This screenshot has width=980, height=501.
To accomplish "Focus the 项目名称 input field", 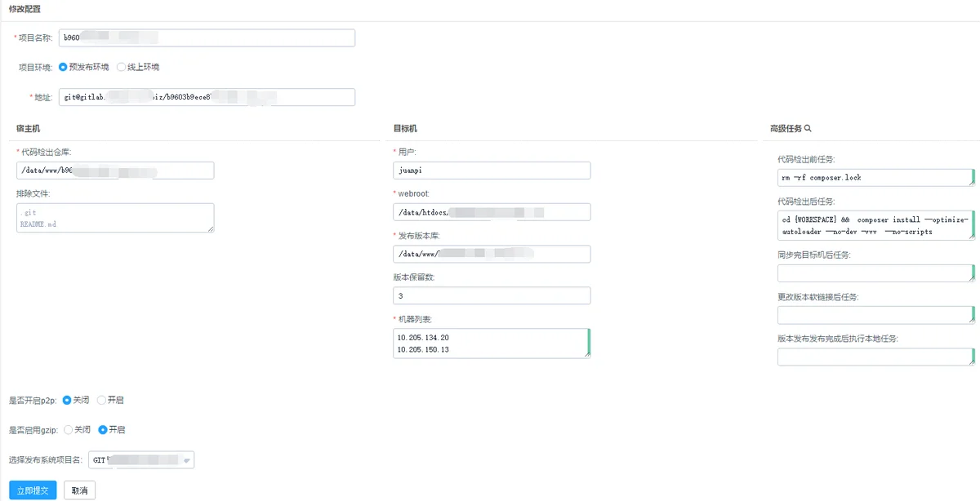I will tap(207, 38).
